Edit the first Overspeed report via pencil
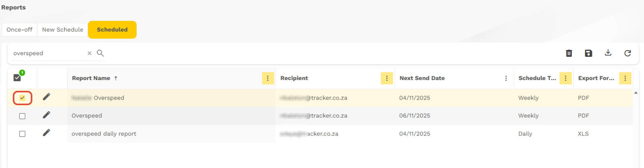Viewport: 644px width, 168px height. (46, 97)
